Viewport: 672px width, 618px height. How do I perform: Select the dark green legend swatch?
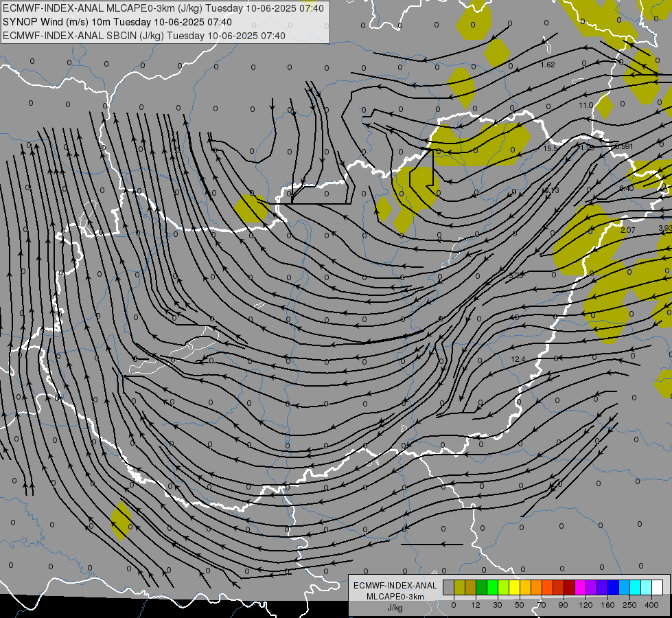482,587
